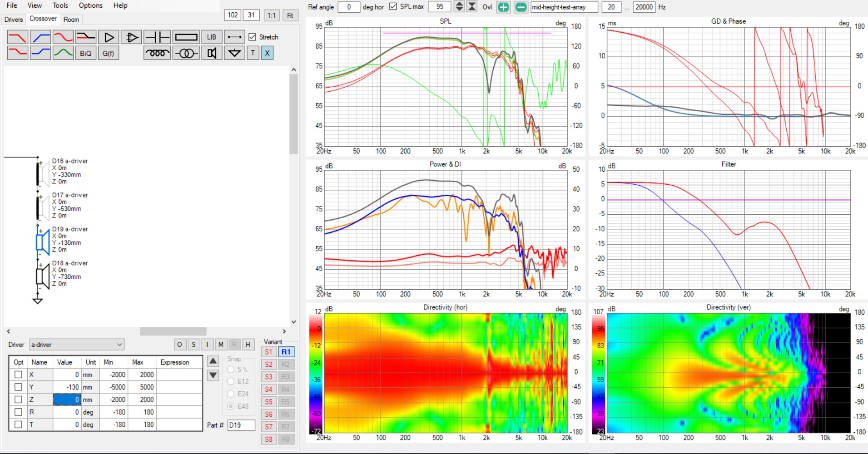The height and width of the screenshot is (454, 868).
Task: Insert the green peak filter block
Action: [63, 53]
